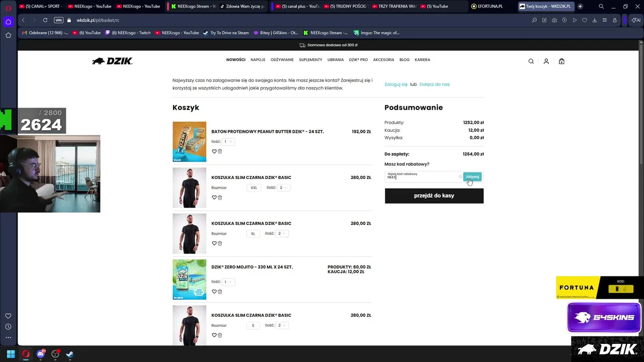
Task: Click heart icon on size S shirt
Action: [214, 335]
